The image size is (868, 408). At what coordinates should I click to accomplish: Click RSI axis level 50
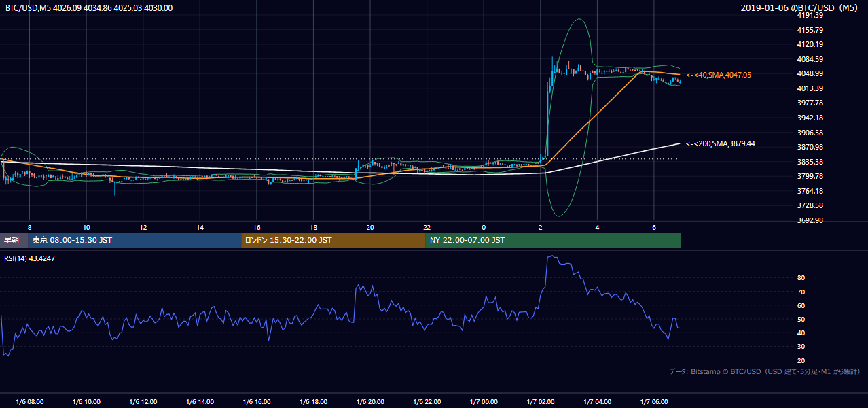coord(801,319)
